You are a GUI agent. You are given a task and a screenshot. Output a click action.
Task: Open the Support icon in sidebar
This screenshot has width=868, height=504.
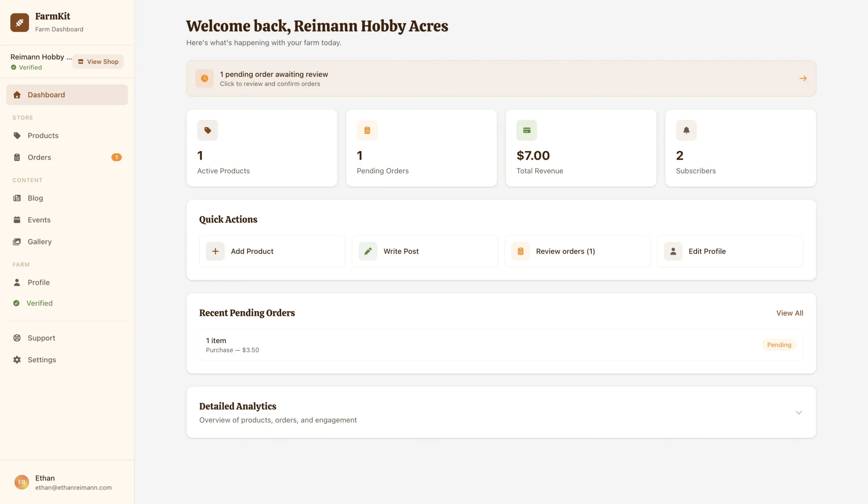17,338
